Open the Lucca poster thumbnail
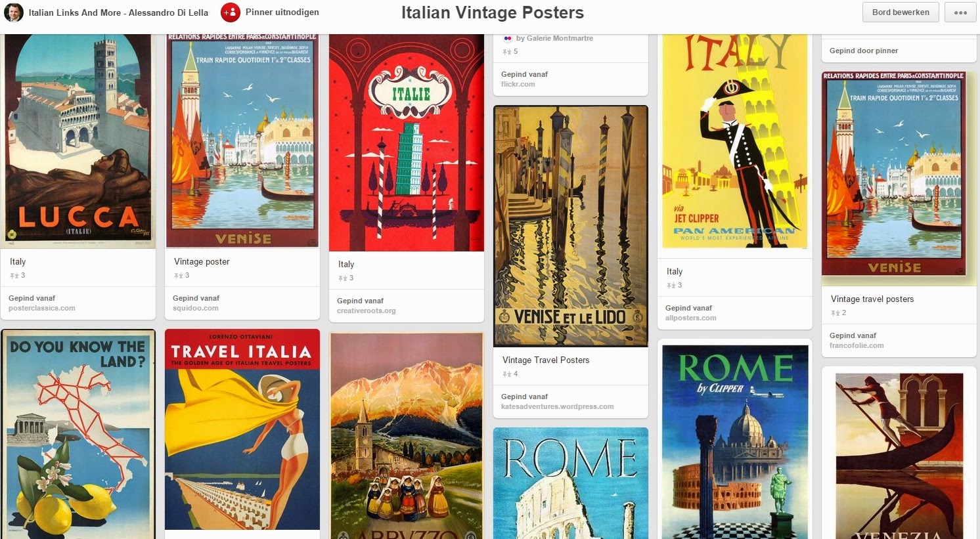 point(78,141)
